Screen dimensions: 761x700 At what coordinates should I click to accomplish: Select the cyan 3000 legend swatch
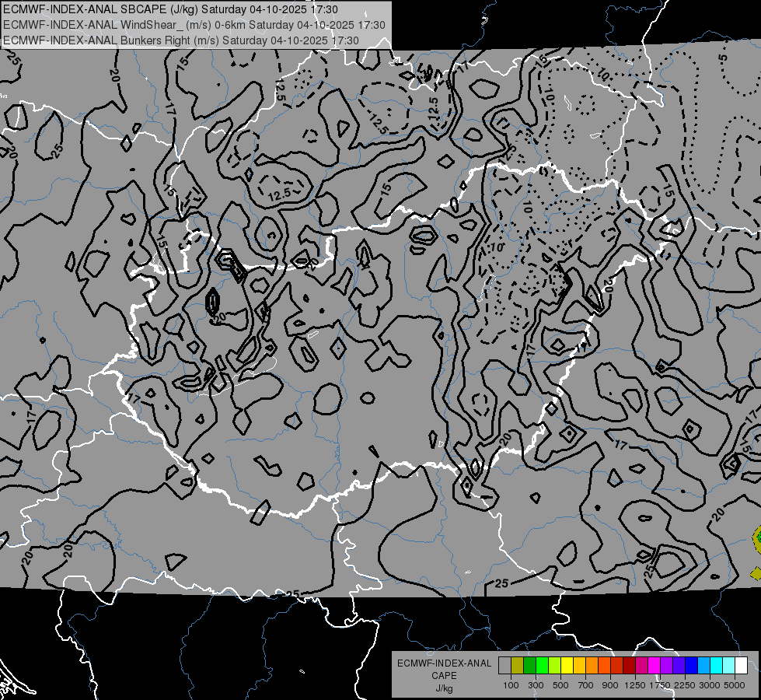717,666
